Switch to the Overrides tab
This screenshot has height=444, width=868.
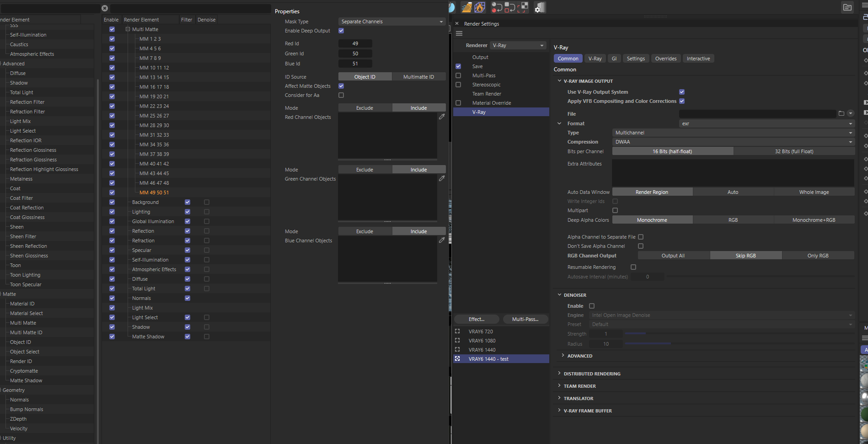tap(665, 59)
